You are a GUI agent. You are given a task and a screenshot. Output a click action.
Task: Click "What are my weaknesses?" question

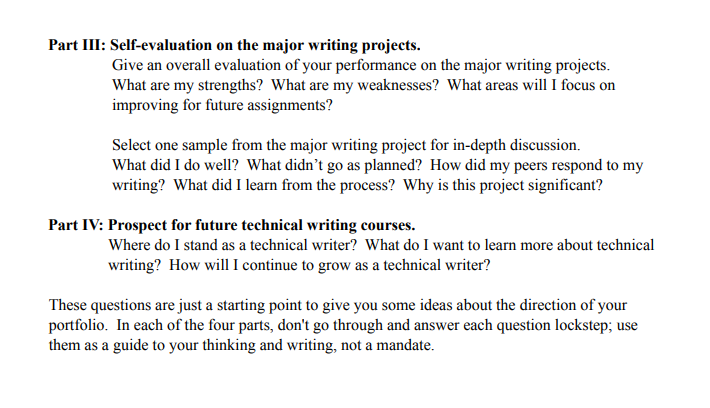tap(355, 86)
